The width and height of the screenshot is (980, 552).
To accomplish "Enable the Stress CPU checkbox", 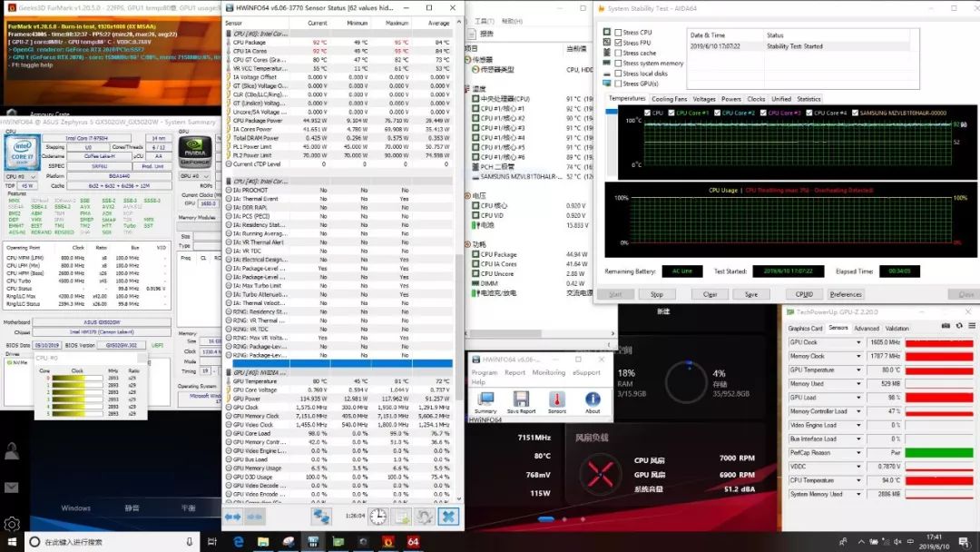I will coord(619,33).
